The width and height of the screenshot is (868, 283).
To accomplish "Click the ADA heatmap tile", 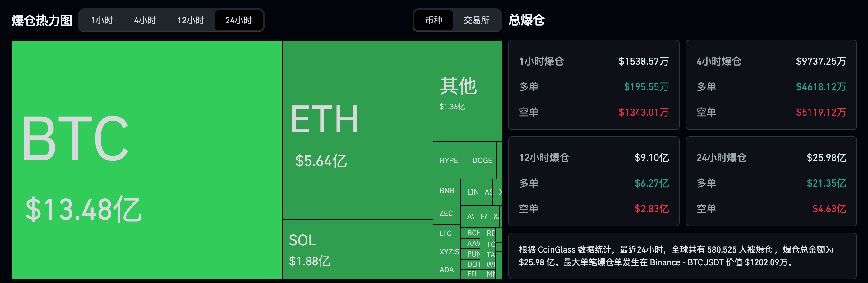I will pyautogui.click(x=446, y=270).
